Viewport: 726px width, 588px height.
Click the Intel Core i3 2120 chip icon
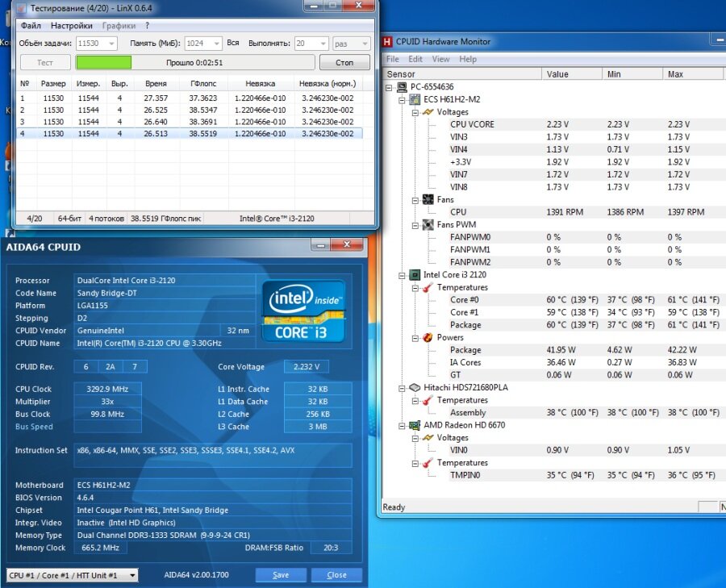click(415, 275)
